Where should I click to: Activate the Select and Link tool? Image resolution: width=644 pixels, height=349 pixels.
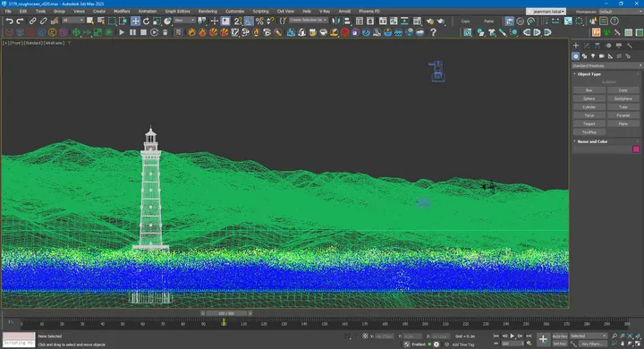(x=32, y=21)
